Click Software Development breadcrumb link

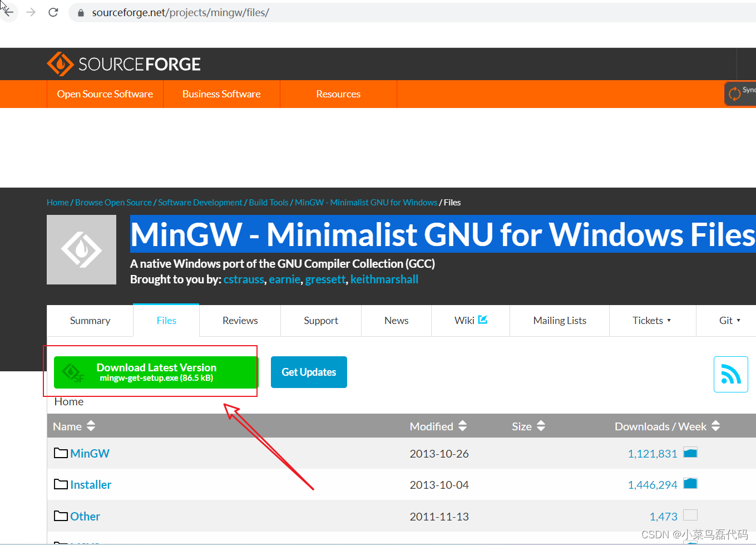click(200, 203)
